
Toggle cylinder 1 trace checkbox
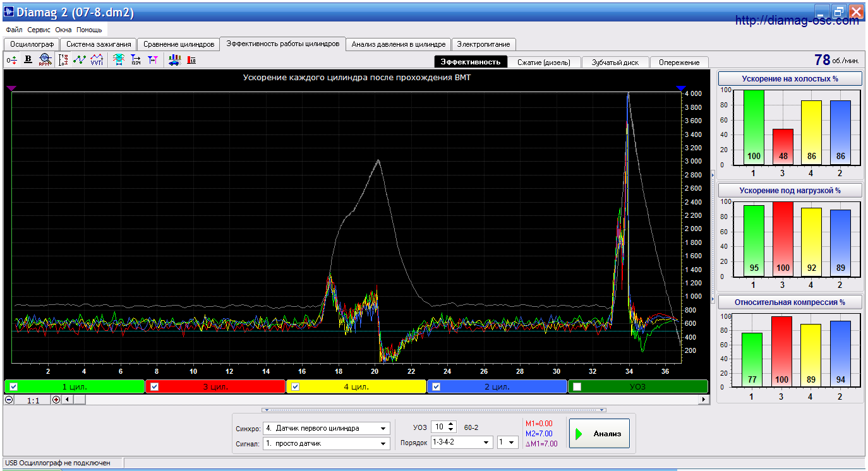(x=14, y=386)
